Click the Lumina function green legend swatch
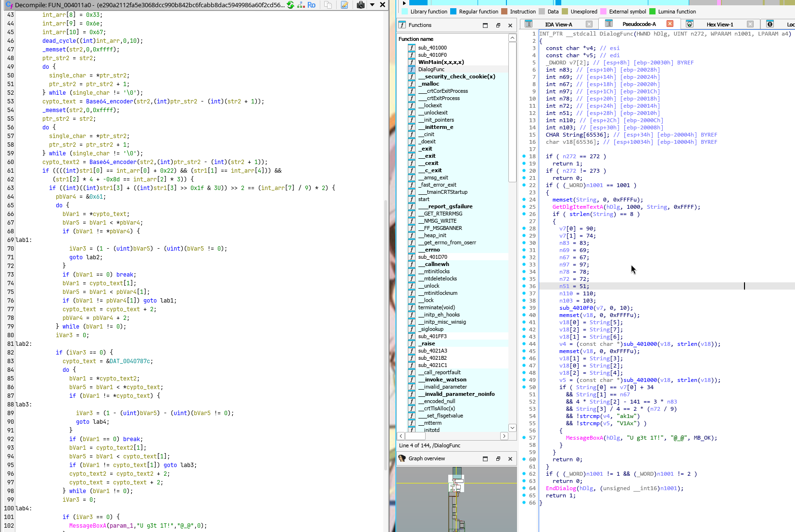This screenshot has height=532, width=795. pyautogui.click(x=652, y=12)
